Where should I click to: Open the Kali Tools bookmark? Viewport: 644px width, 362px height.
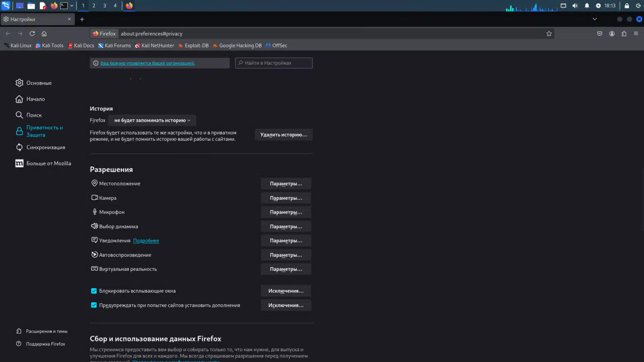(50, 45)
